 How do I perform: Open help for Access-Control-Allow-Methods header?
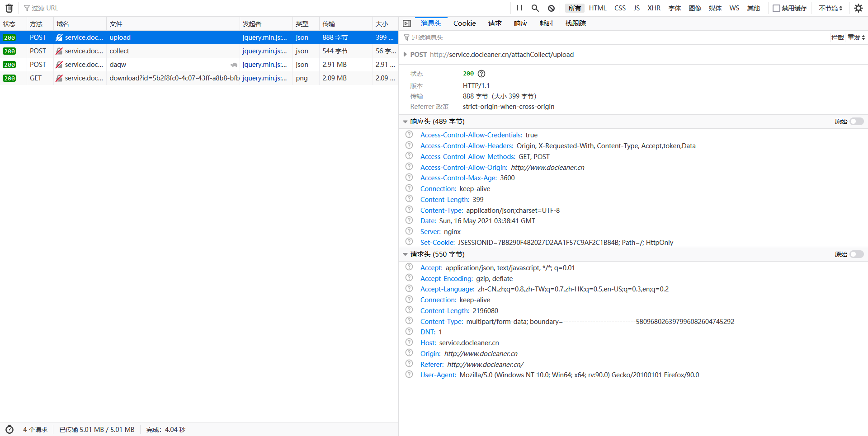click(409, 156)
